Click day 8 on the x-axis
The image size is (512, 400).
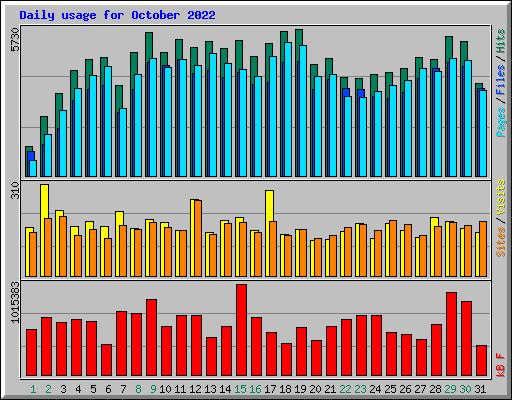138,389
